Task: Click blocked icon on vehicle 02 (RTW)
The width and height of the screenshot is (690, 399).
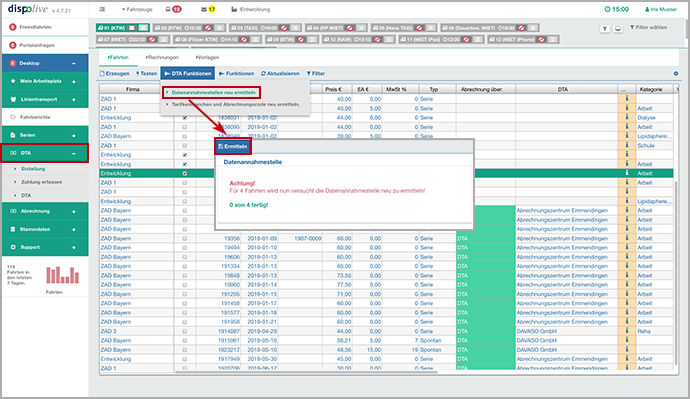Action: click(x=208, y=28)
